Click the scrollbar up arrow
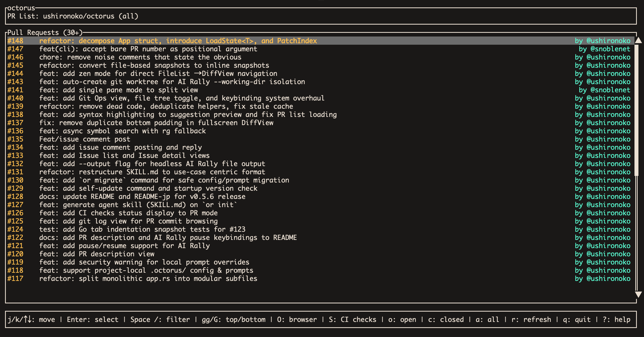Image resolution: width=644 pixels, height=337 pixels. pyautogui.click(x=638, y=40)
